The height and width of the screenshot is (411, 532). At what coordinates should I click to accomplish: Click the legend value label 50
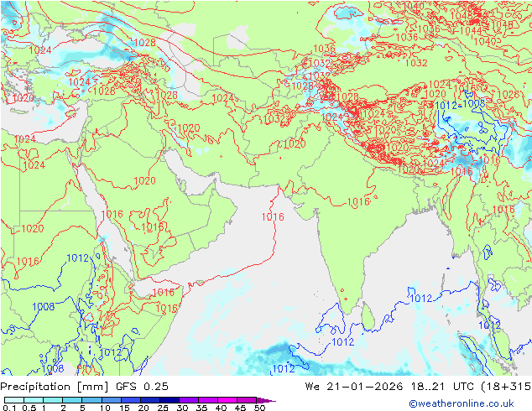pos(259,408)
